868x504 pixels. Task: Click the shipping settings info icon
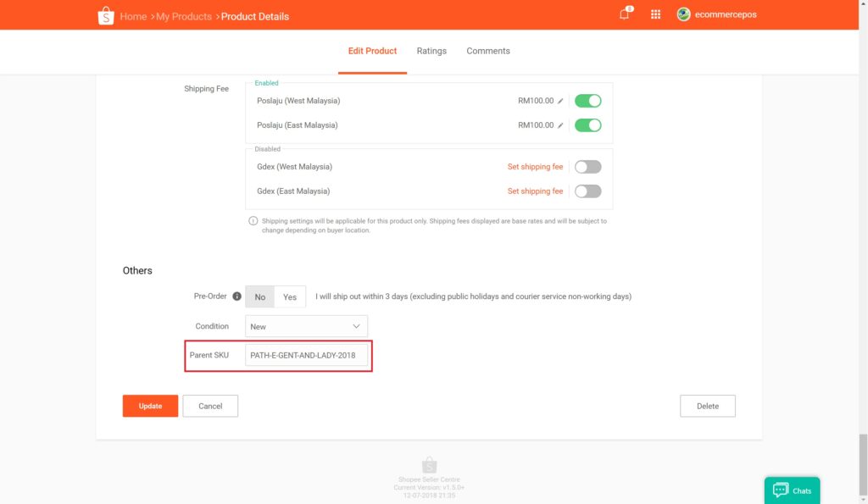(253, 221)
